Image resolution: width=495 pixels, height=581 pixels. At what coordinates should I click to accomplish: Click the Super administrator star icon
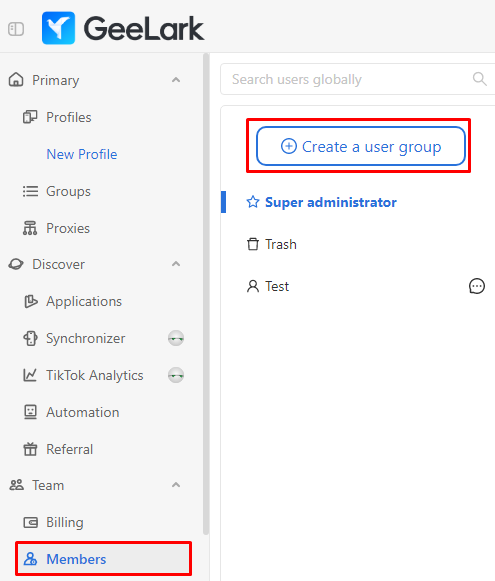(253, 202)
